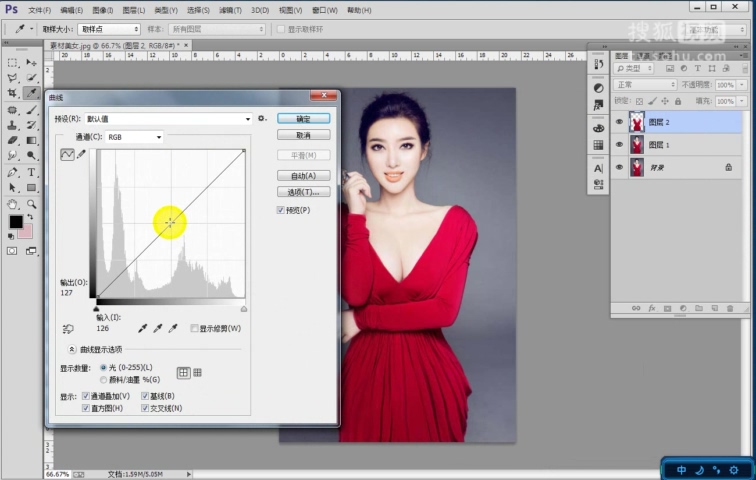Screen dimensions: 756x480
Task: Toggle the 基线(B) checkbox
Action: point(145,396)
